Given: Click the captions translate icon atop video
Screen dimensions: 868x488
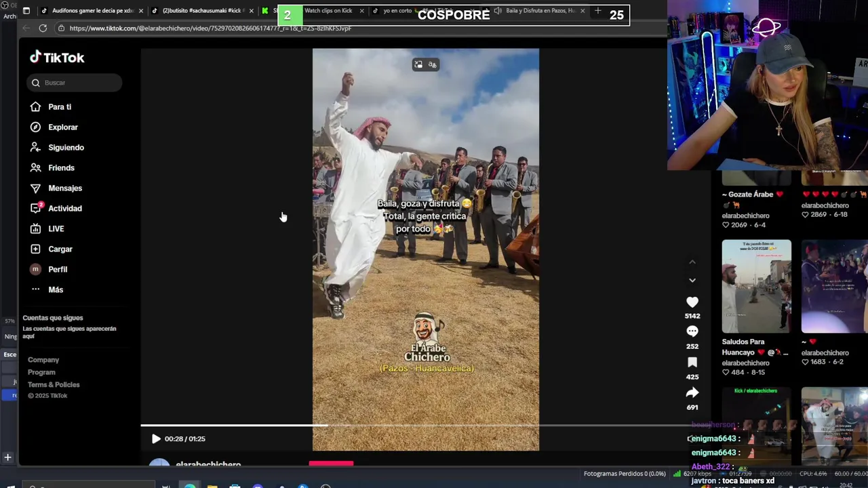Looking at the screenshot, I should [x=433, y=64].
